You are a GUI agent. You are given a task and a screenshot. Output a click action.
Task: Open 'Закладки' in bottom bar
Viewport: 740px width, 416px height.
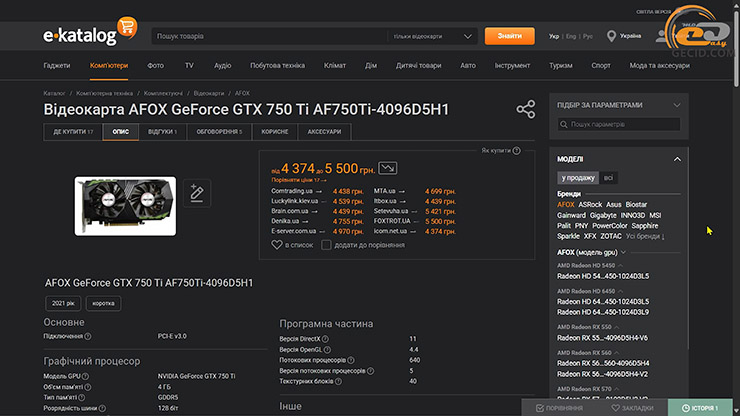[x=633, y=408]
